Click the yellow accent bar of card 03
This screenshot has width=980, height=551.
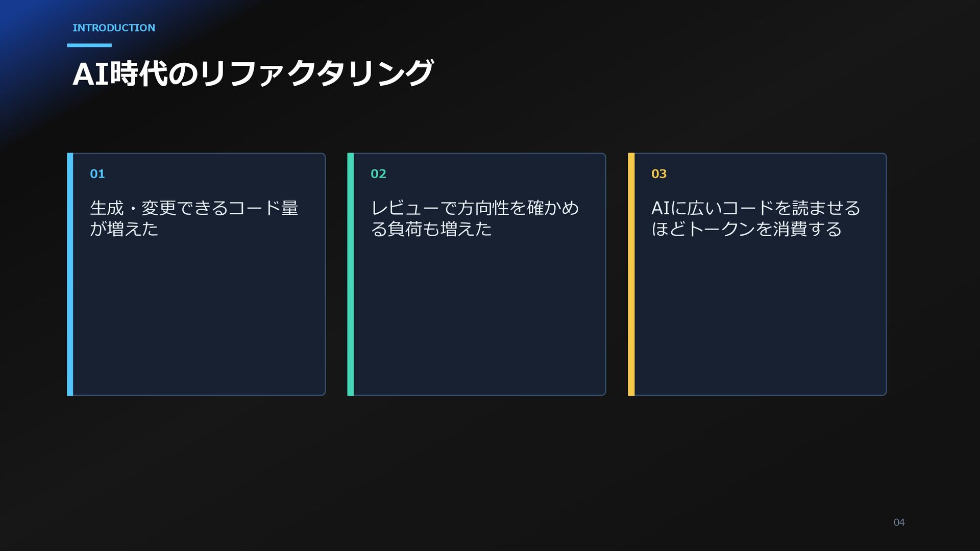631,274
